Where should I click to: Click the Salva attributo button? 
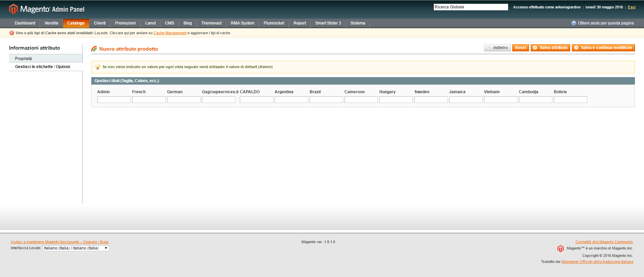tap(550, 48)
